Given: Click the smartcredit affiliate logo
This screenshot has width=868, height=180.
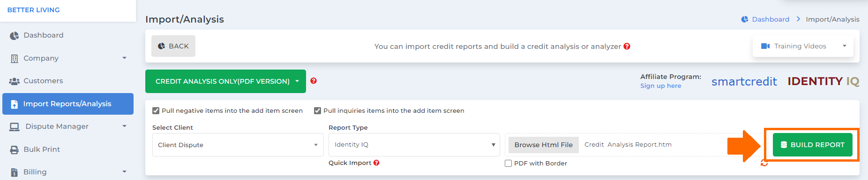Looking at the screenshot, I should tap(744, 81).
